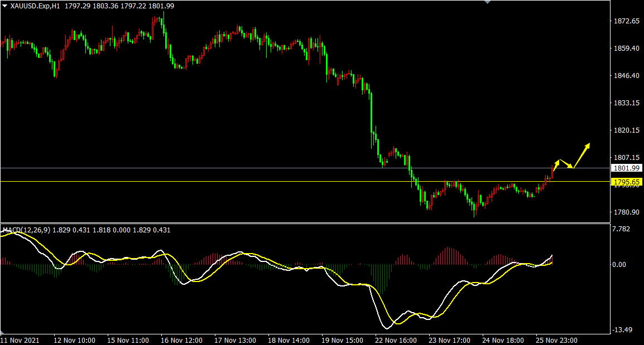
Task: Click the -13.49 MACD scale value
Action: click(623, 330)
